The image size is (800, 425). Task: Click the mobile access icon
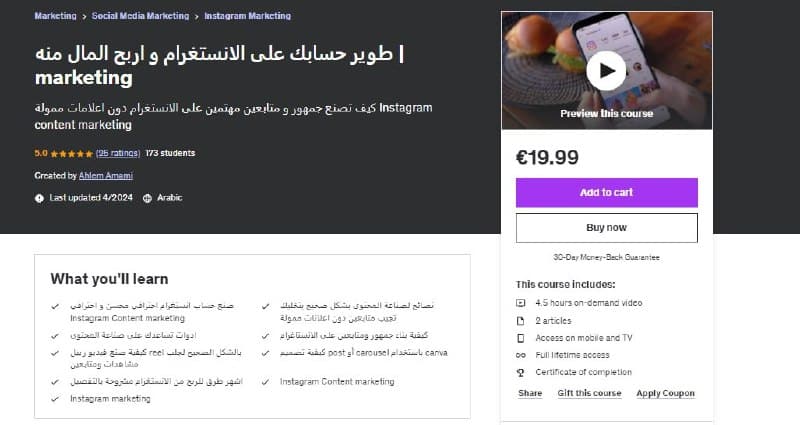[520, 338]
